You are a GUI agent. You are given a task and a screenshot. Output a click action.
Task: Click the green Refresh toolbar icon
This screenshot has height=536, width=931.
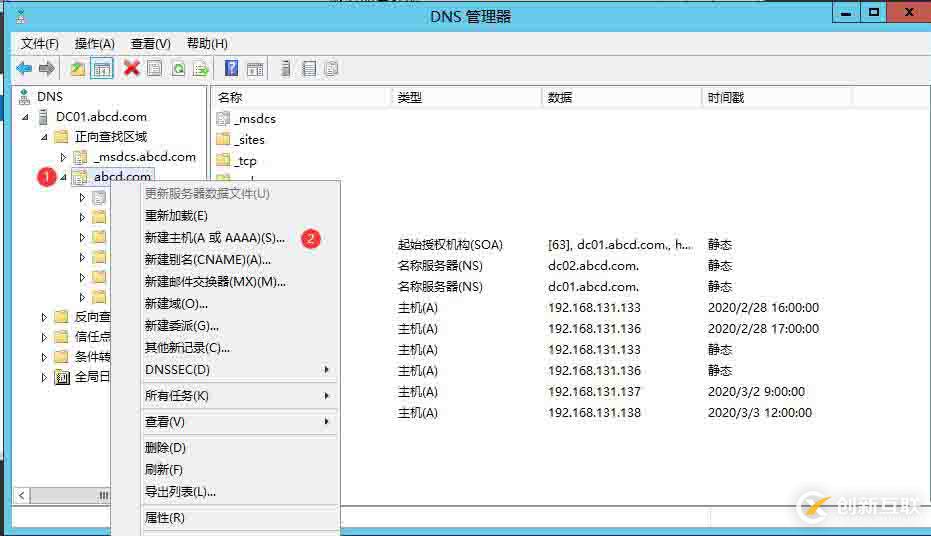pyautogui.click(x=178, y=69)
